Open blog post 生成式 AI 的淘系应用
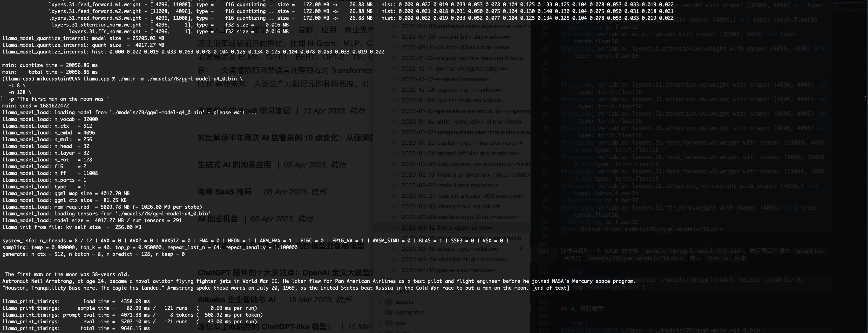Screen dimensions: 868x333 coord(234,165)
